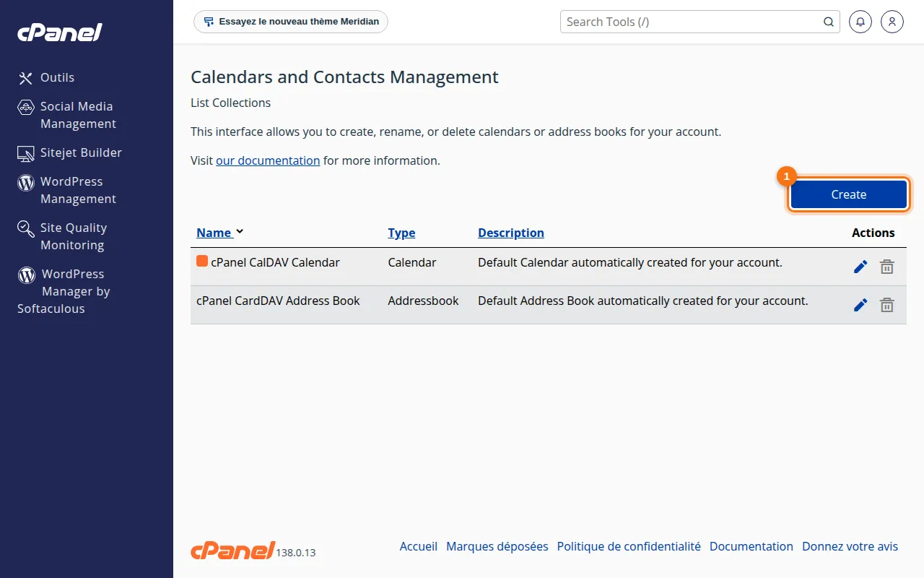The image size is (924, 578).
Task: Click the search magnifier icon
Action: pos(829,22)
